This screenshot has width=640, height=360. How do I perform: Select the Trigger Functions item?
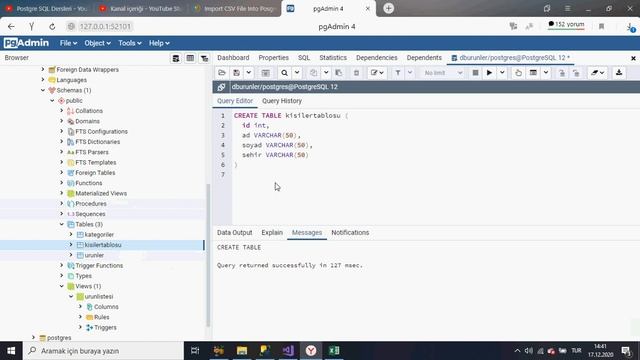(99, 265)
